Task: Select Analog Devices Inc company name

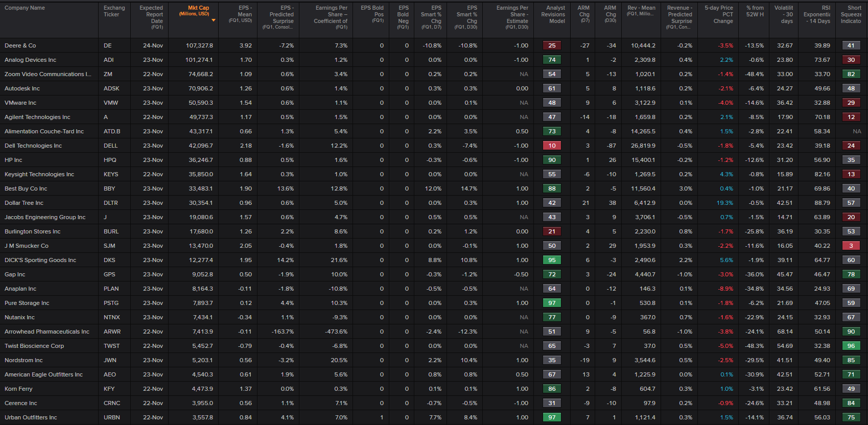Action: tap(30, 60)
